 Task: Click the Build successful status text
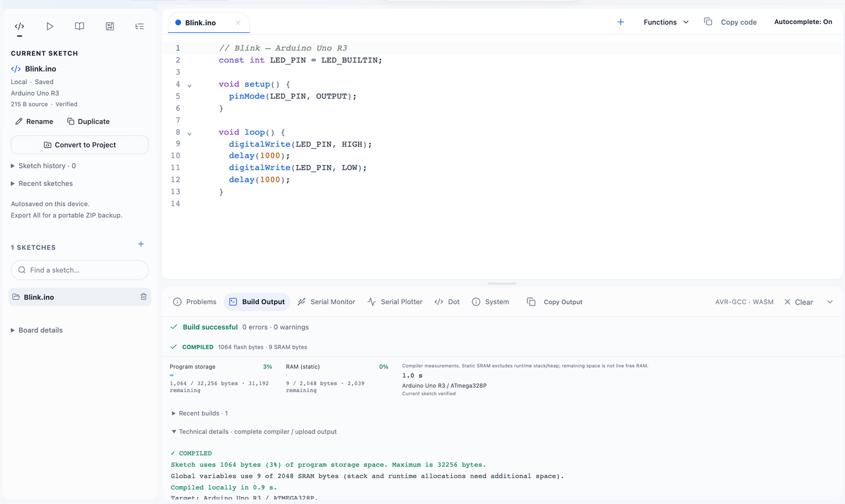pyautogui.click(x=210, y=328)
